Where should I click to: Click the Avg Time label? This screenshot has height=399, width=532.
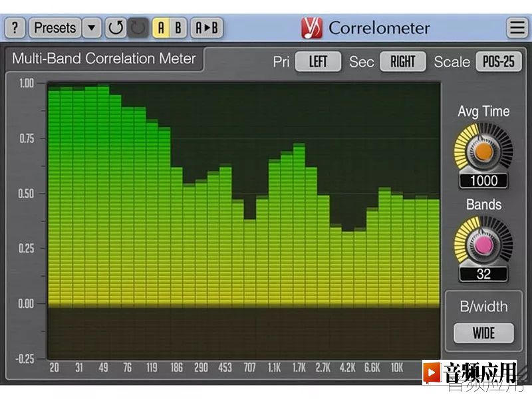click(x=483, y=111)
